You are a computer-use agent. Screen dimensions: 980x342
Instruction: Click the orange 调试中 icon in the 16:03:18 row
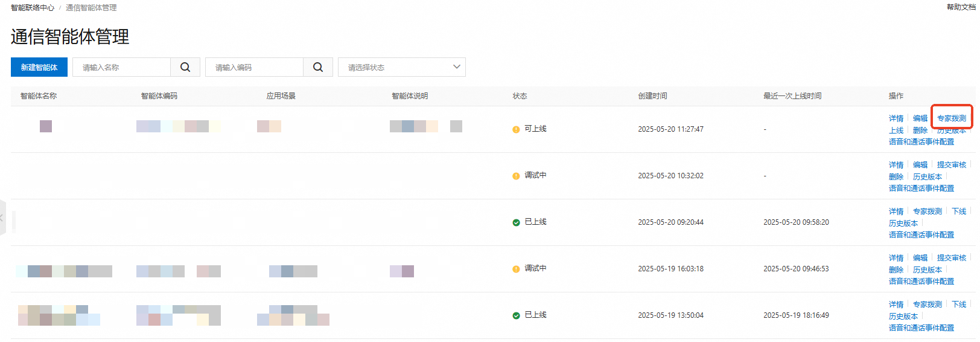point(516,269)
